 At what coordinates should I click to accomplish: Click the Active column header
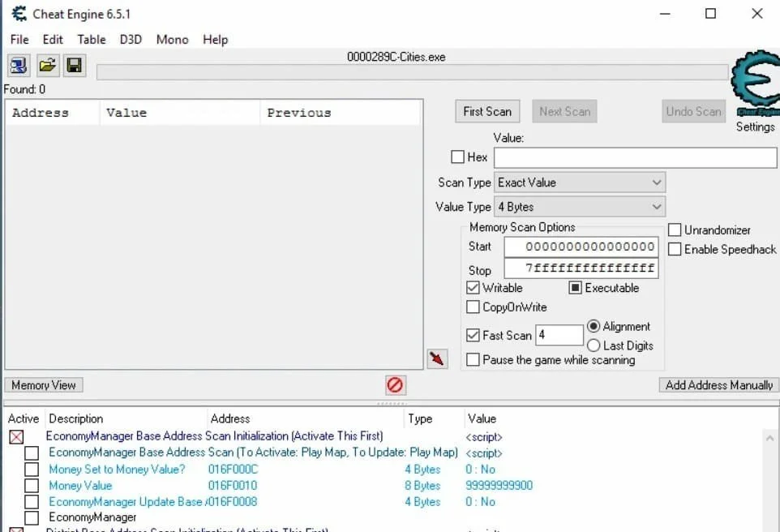(24, 419)
